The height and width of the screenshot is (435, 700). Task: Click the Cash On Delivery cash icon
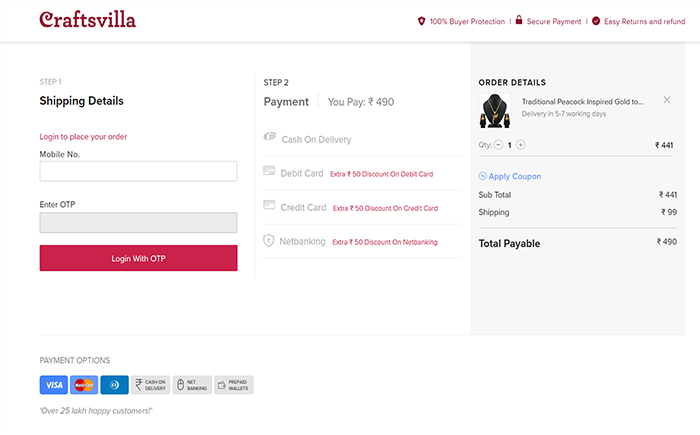[270, 136]
